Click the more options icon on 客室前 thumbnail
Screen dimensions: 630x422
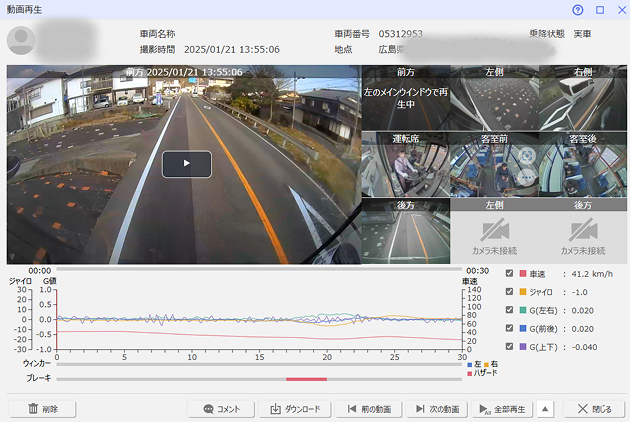tap(526, 177)
